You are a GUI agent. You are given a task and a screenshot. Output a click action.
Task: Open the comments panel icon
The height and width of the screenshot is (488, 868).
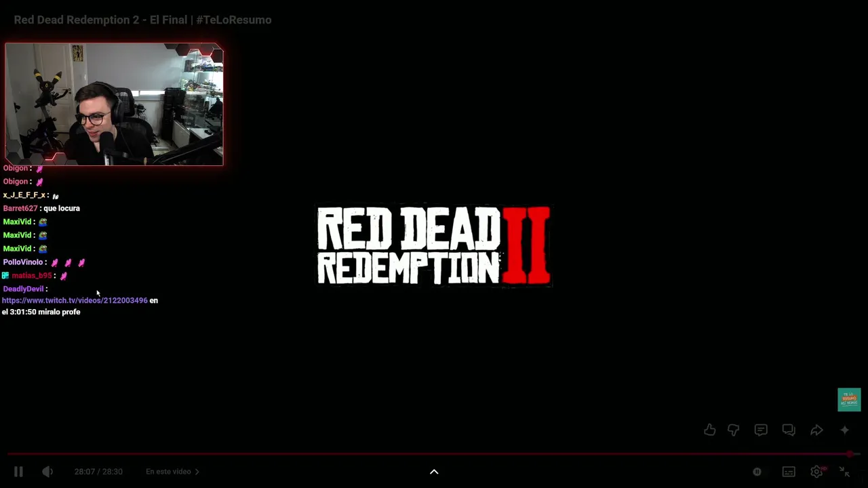coord(761,430)
